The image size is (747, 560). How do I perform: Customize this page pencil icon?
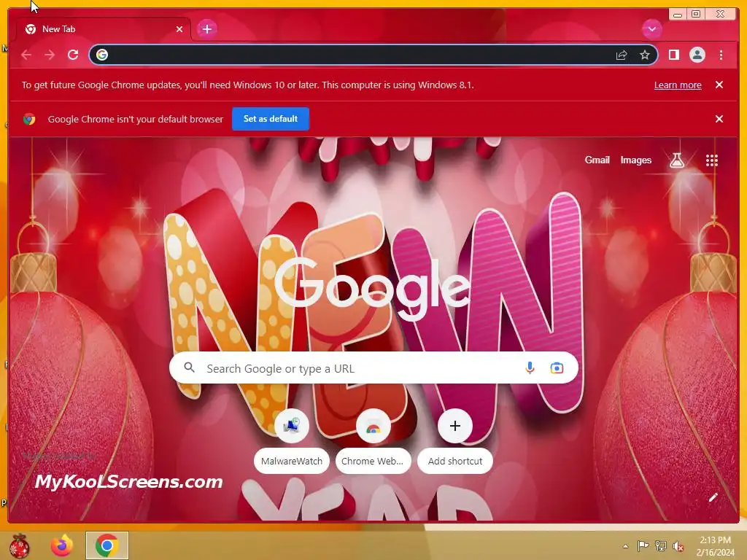[713, 497]
